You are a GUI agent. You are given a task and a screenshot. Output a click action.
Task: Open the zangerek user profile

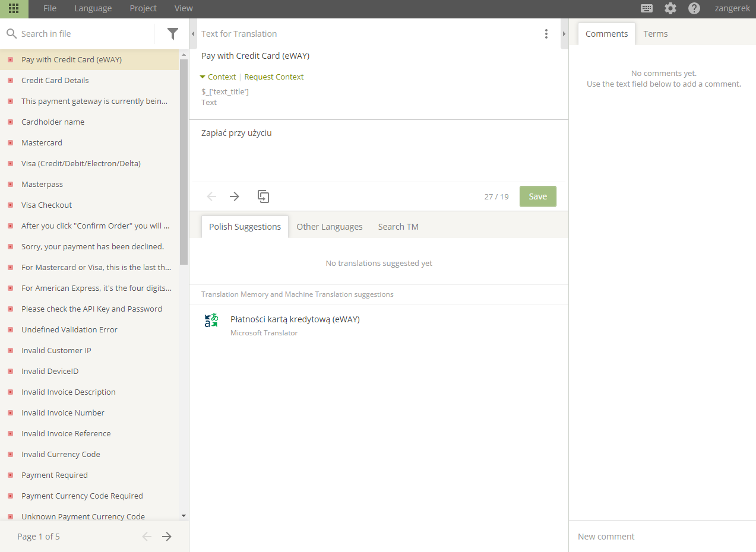(x=732, y=8)
